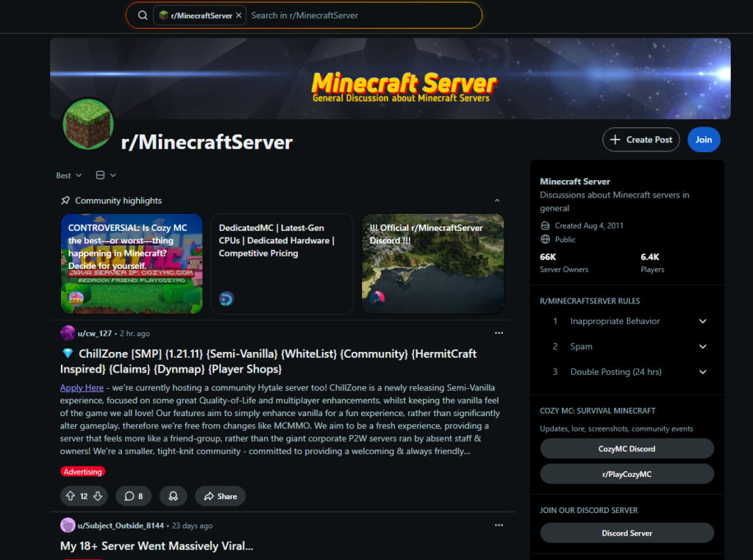Open the CONTROVERSIAL Cozy MC highlight card

tap(132, 263)
